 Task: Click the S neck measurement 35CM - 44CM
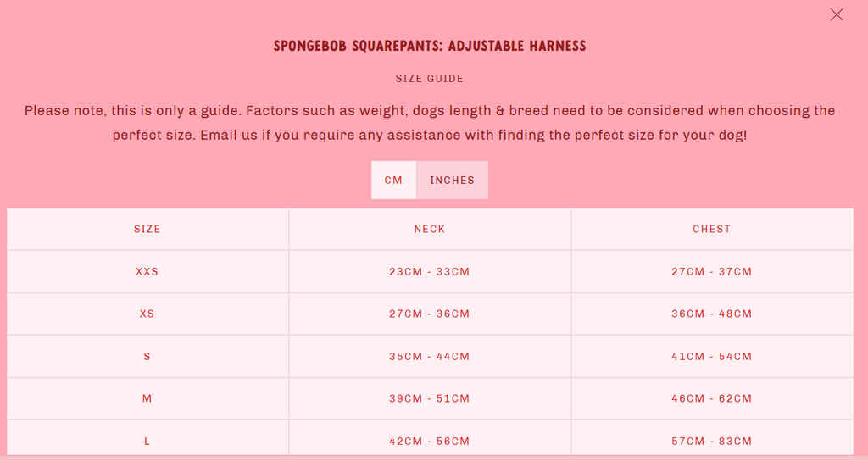[x=430, y=357]
